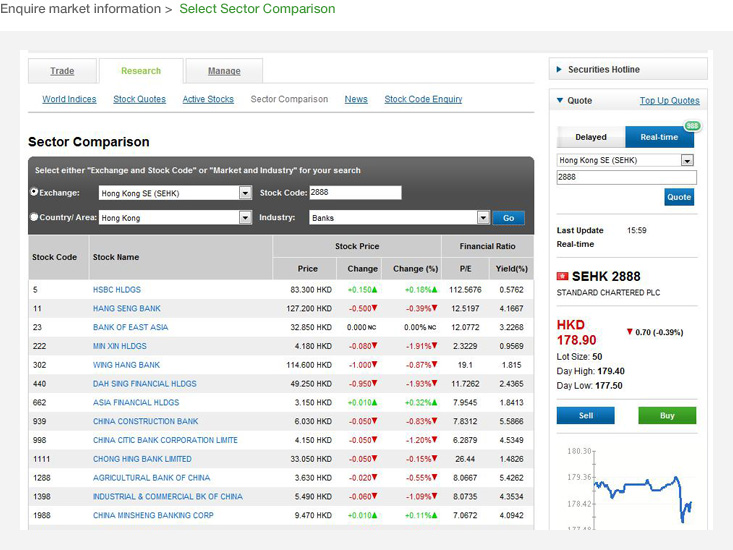733x550 pixels.
Task: Select the Exchange radio button
Action: point(34,192)
